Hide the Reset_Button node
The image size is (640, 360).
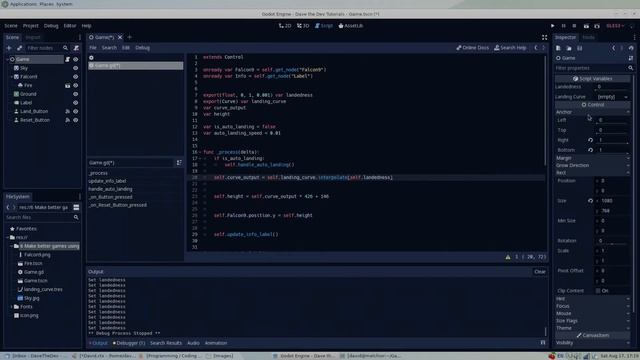tap(76, 120)
